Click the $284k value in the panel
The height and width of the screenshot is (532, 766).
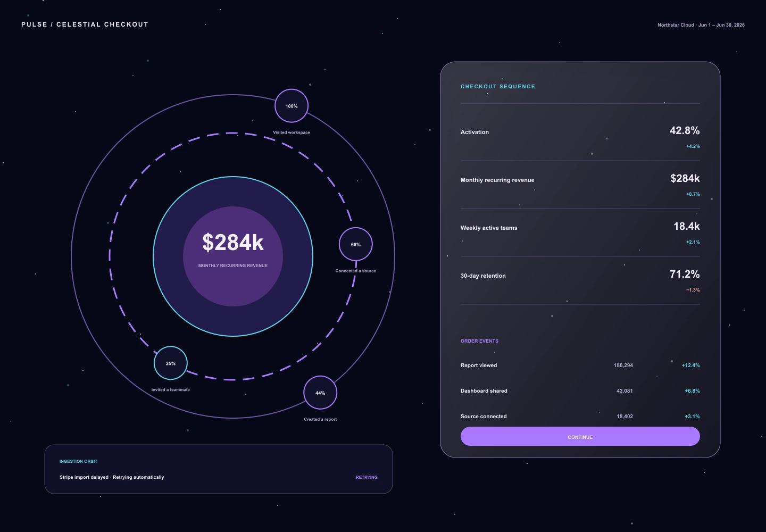click(685, 178)
